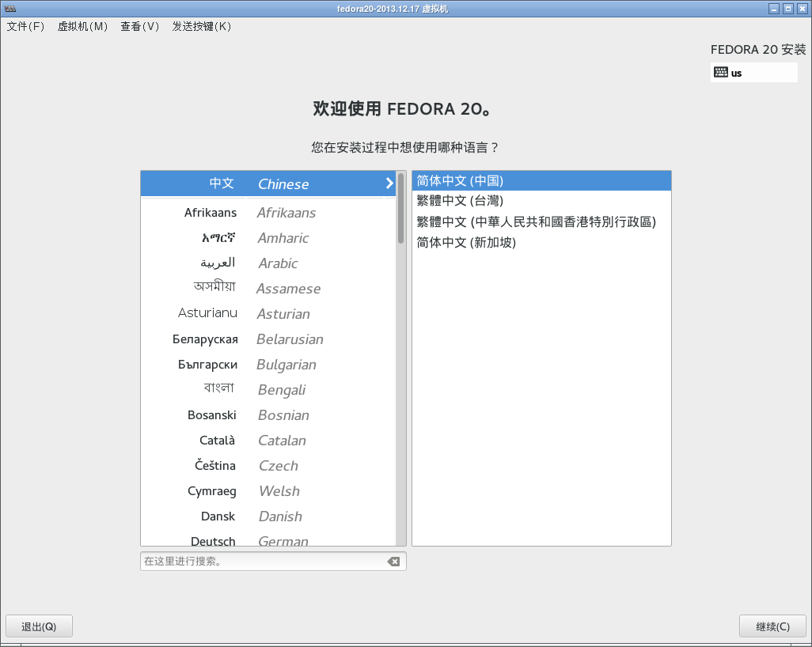812x647 pixels.
Task: Select Assamese in the language list
Action: click(x=268, y=289)
